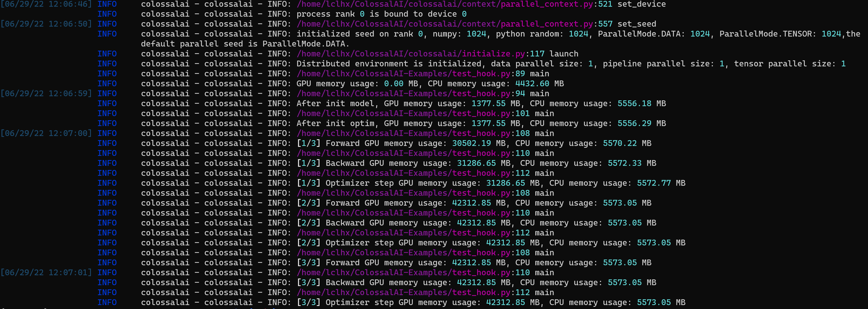Open the parallel_context.py:521 file path link
868x309 pixels.
[x=445, y=4]
